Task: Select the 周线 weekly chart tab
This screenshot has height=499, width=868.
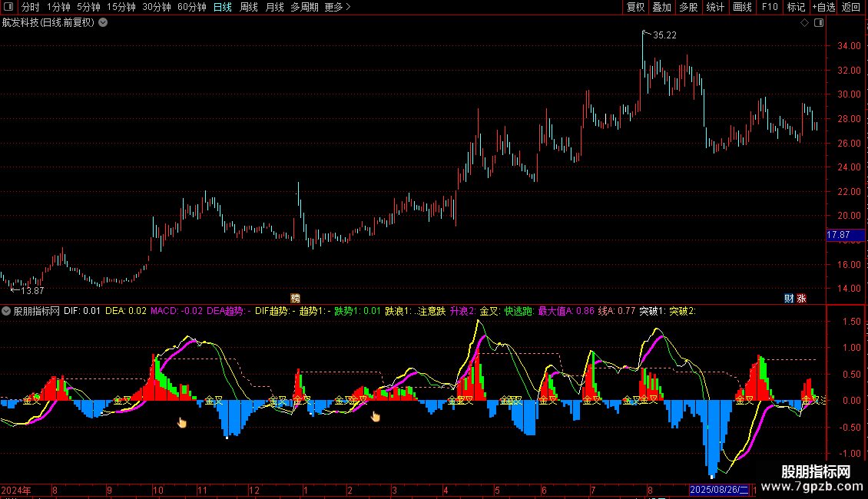Action: pyautogui.click(x=249, y=7)
